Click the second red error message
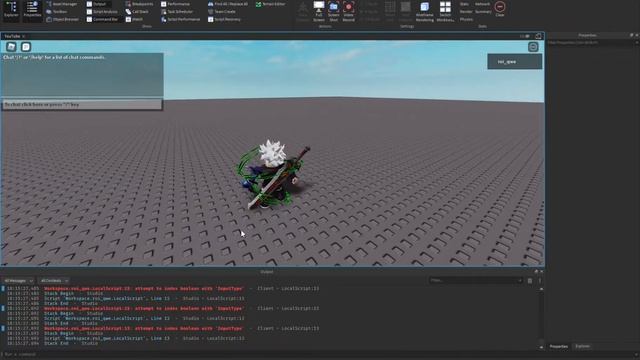Image resolution: width=640 pixels, height=360 pixels. (144, 309)
